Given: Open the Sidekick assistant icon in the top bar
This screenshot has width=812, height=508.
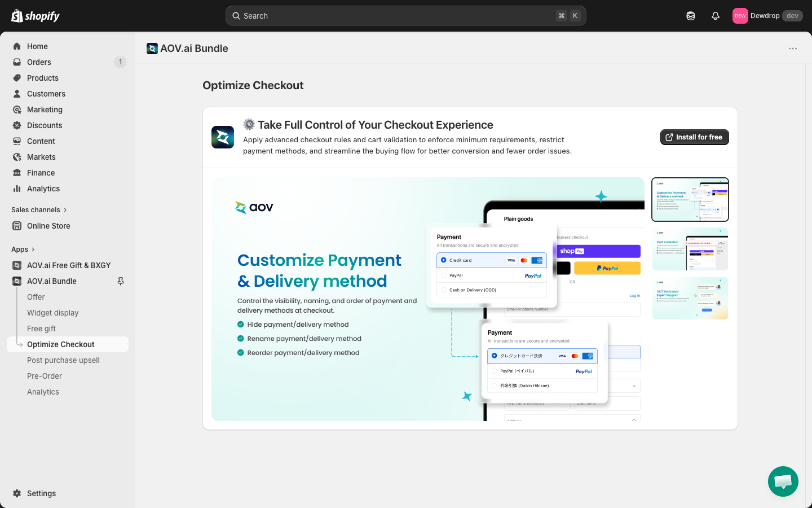Looking at the screenshot, I should click(691, 16).
